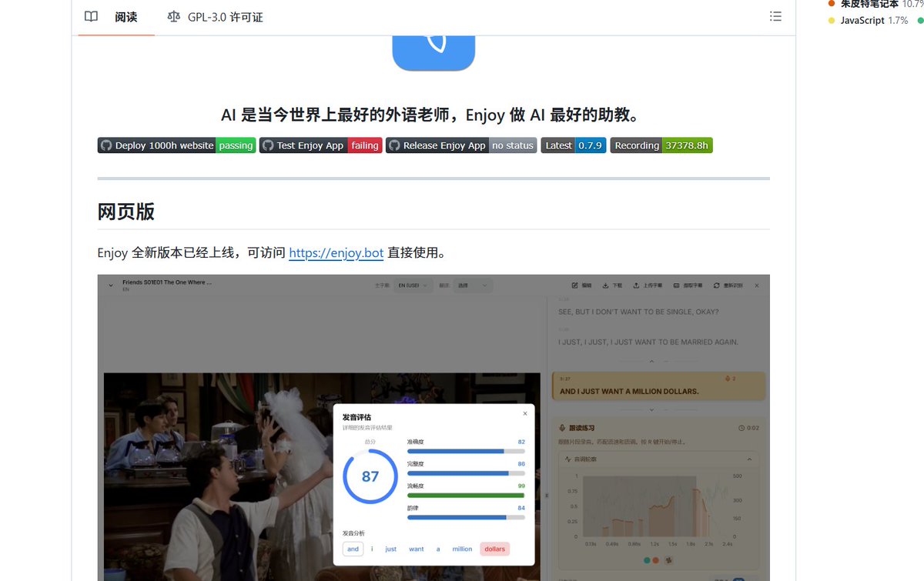
Task: Toggle the teal legend dot under chart
Action: coord(648,560)
